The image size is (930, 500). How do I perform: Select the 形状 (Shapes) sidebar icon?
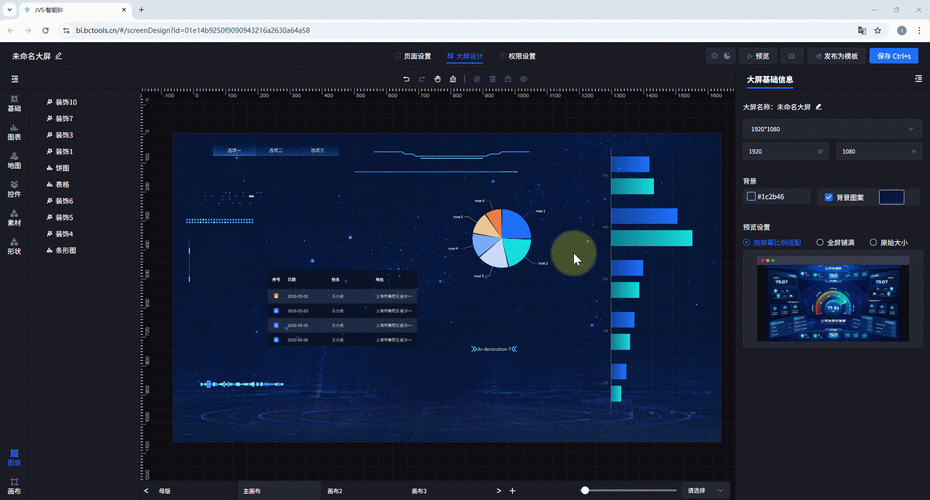coord(14,246)
